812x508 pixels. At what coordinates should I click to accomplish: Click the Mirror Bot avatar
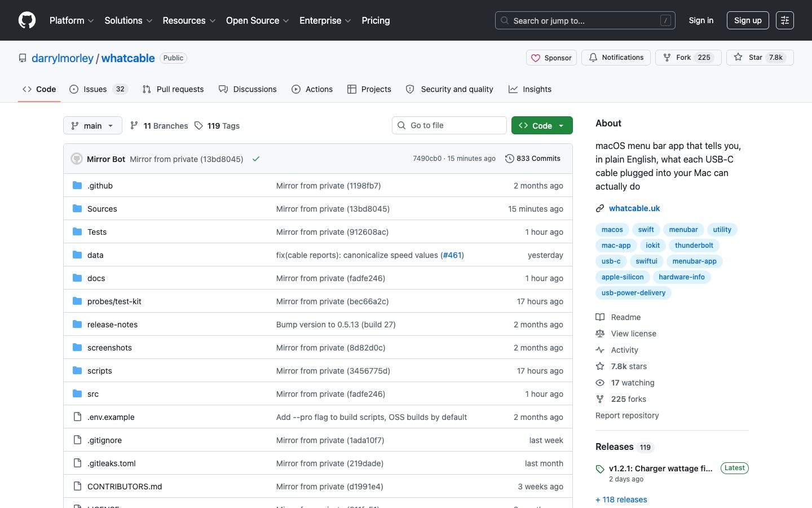click(77, 159)
